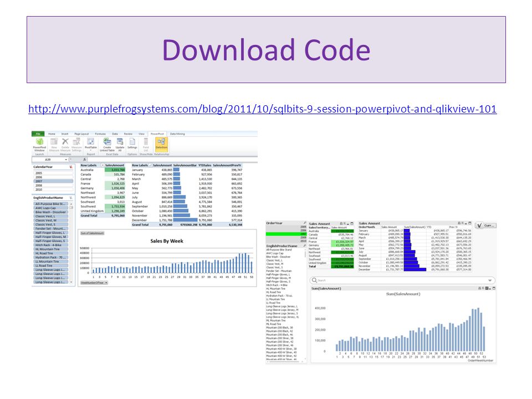
Task: Click the OrderYear list box search icon
Action: tap(304, 223)
